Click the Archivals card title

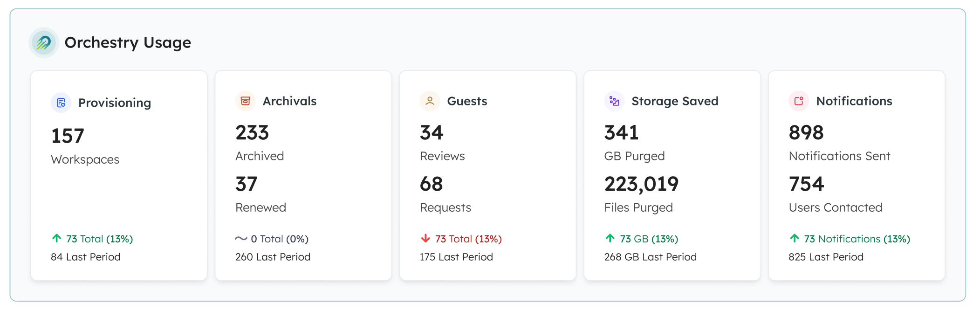pos(289,101)
